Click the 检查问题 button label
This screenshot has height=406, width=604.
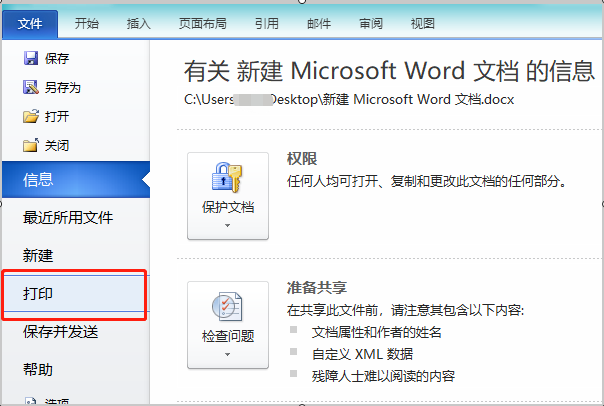228,336
